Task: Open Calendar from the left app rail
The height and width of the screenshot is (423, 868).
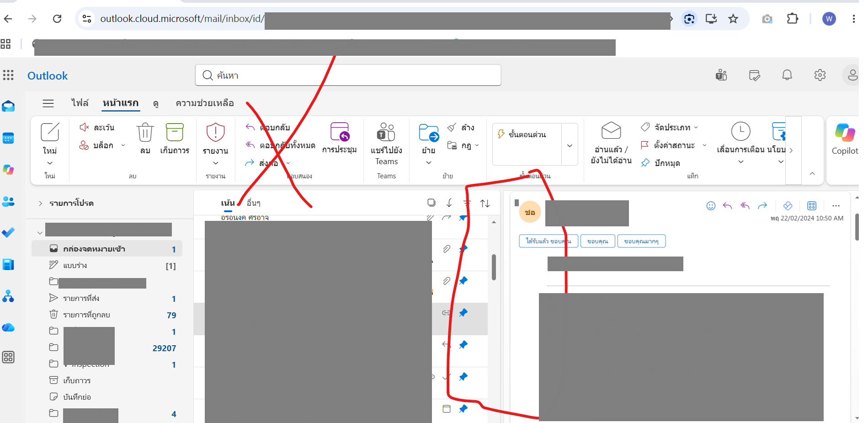Action: (8, 138)
